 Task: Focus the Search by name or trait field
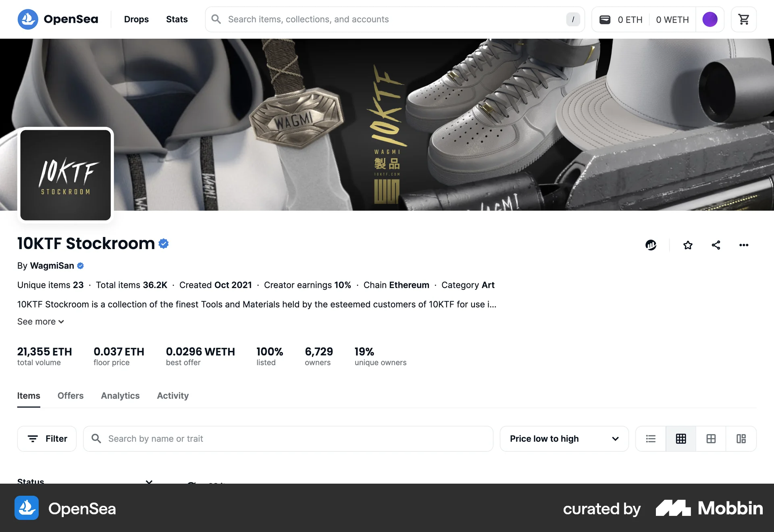[x=288, y=438]
